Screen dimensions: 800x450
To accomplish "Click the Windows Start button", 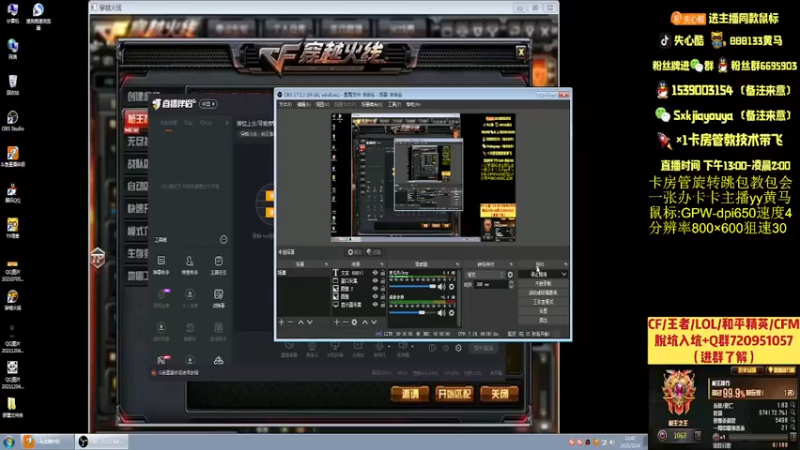I will [9, 442].
